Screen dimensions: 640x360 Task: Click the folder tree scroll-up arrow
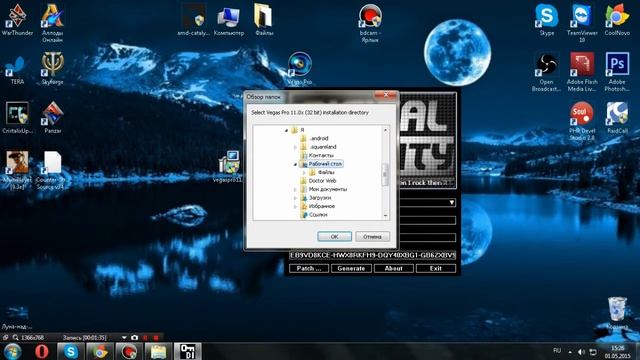point(385,130)
